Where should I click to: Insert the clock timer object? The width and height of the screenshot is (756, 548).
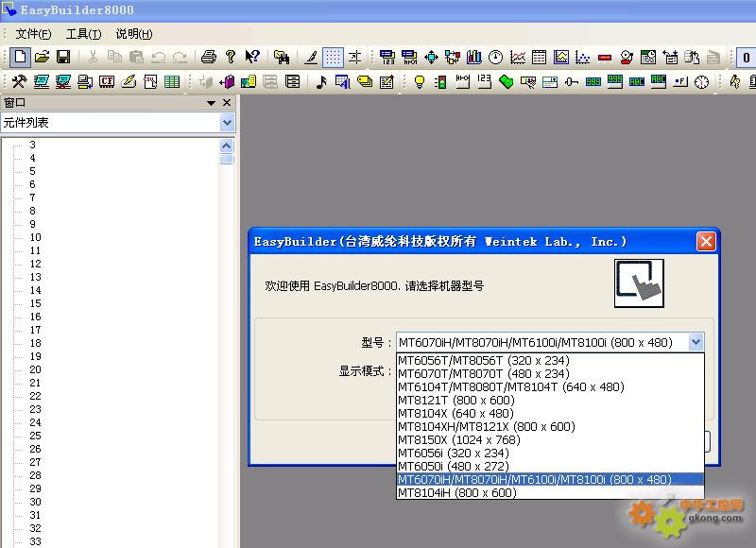point(702,82)
